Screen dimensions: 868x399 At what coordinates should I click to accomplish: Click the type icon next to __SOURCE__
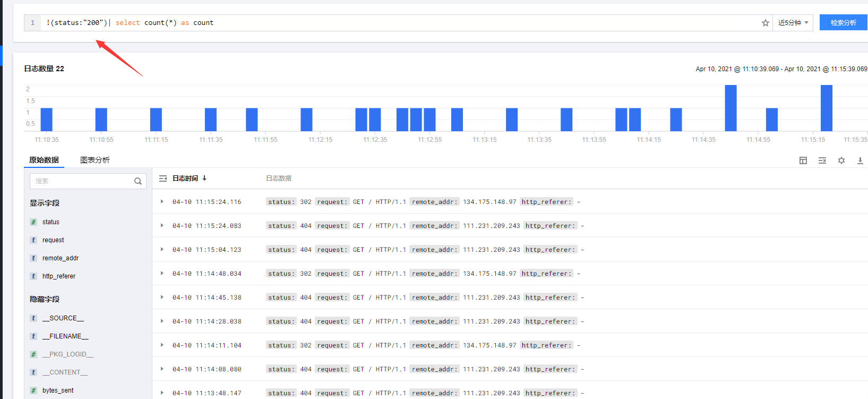point(33,318)
